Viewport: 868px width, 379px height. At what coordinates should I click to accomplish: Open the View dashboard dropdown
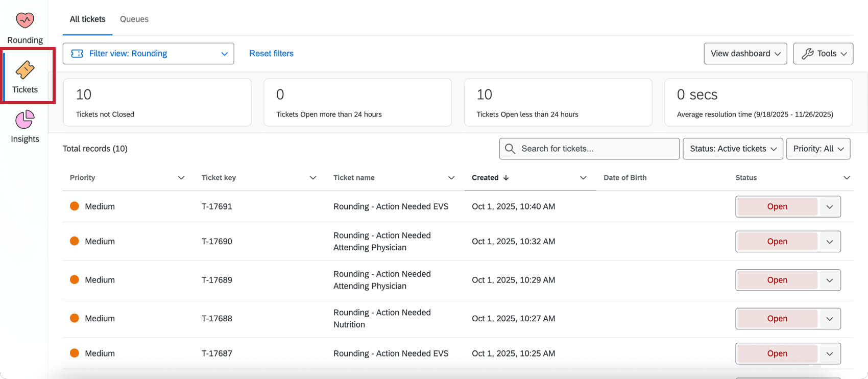coord(745,54)
